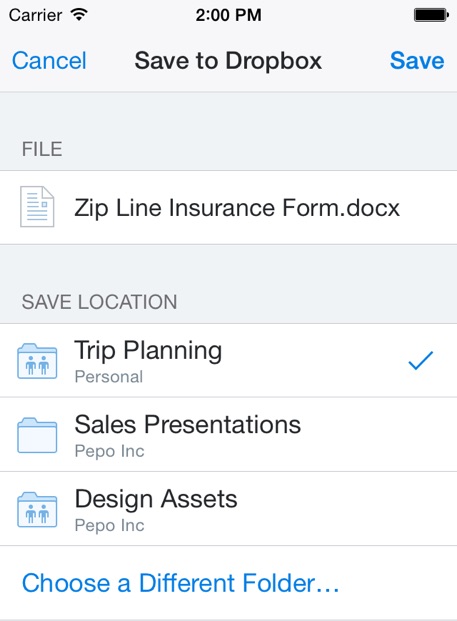Click the document icon beside Zip Line Insurance Form
Viewport: 457px width, 621px height.
(x=37, y=207)
